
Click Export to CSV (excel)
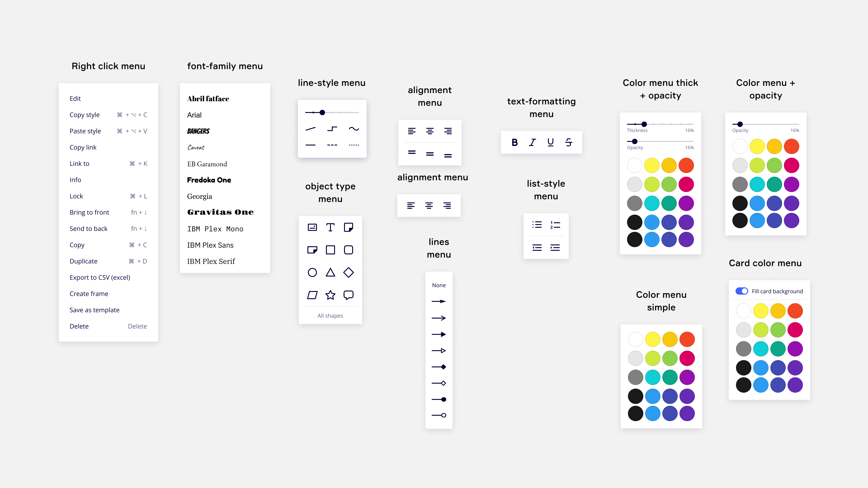100,277
